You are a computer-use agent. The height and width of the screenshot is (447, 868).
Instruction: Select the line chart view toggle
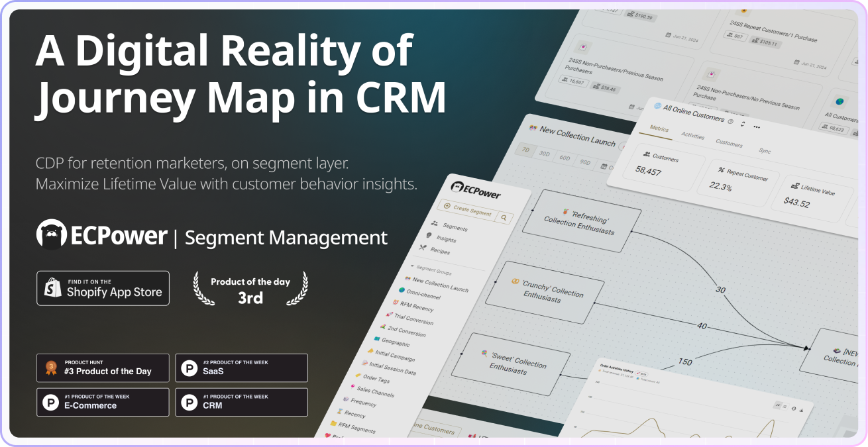pyautogui.click(x=779, y=405)
